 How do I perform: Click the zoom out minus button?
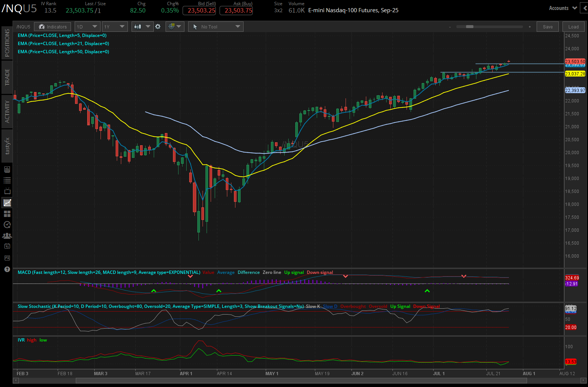pos(450,27)
